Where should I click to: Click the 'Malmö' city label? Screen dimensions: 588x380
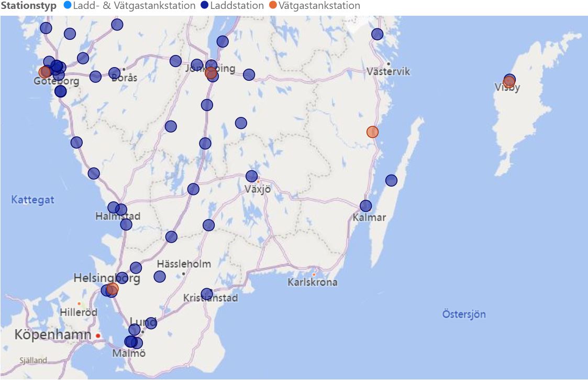pyautogui.click(x=129, y=353)
